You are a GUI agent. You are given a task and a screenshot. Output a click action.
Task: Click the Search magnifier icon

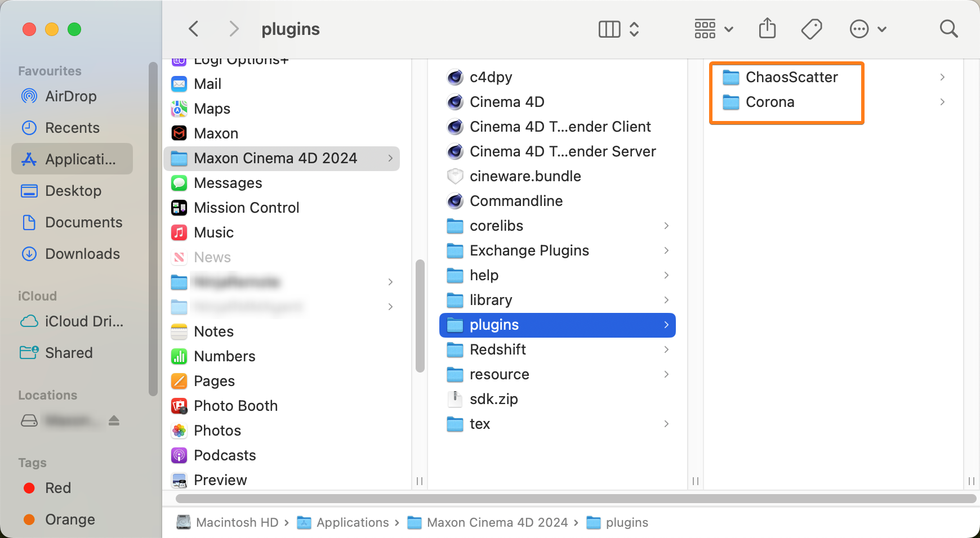coord(948,29)
